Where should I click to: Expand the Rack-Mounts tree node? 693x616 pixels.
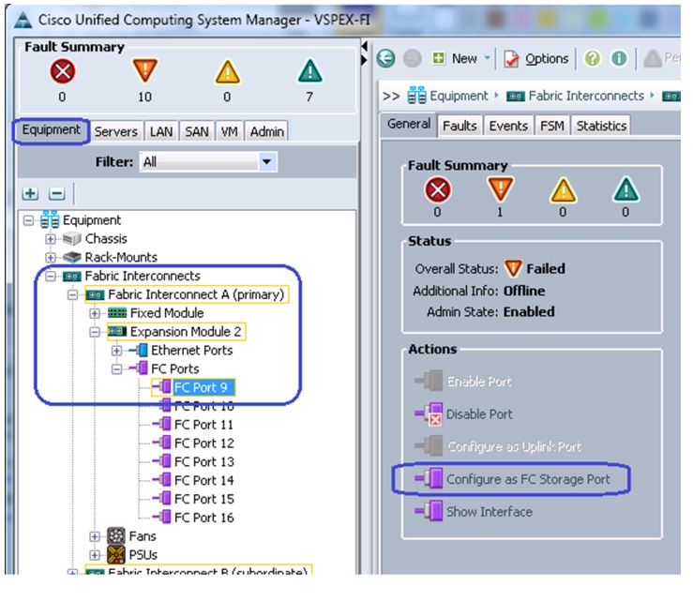tap(51, 257)
